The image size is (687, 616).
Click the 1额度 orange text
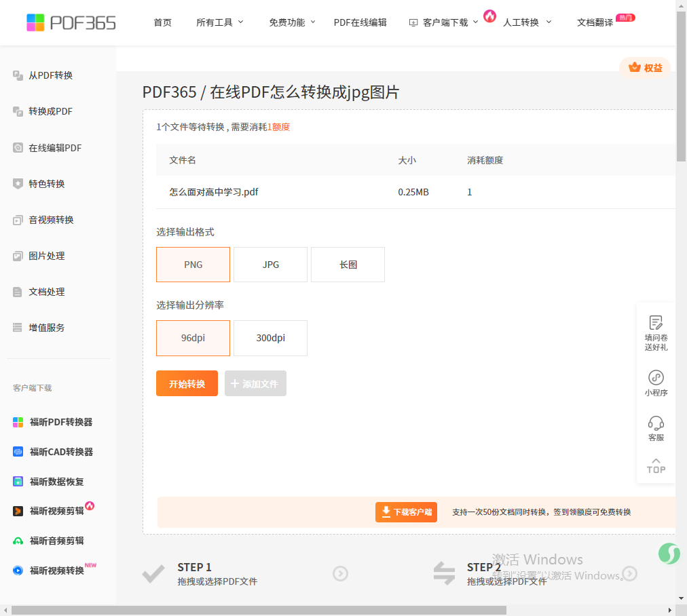coord(278,128)
